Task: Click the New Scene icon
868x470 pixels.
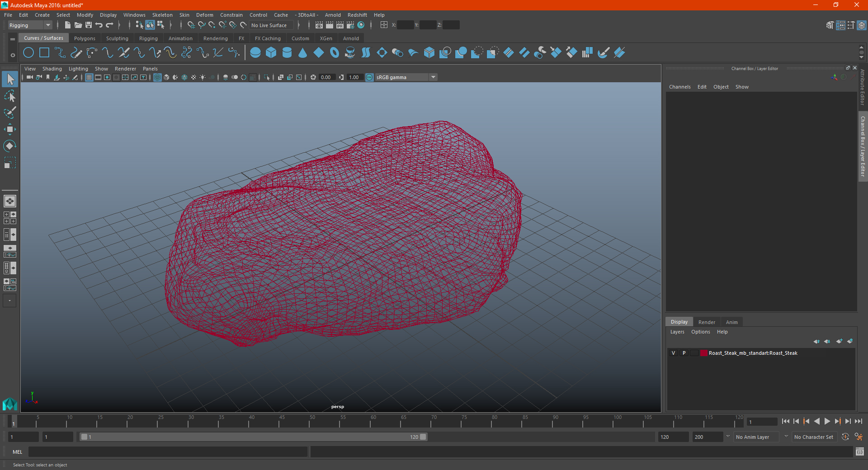Action: pos(68,25)
